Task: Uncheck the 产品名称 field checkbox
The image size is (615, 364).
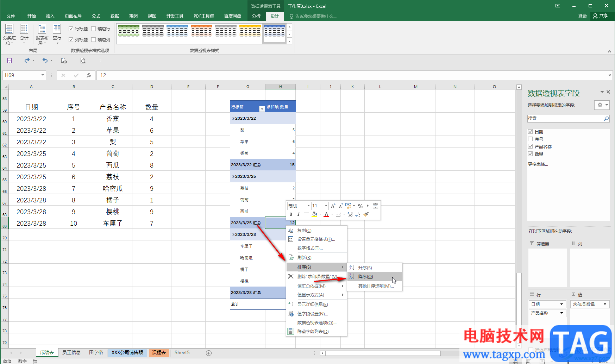Action: point(531,146)
